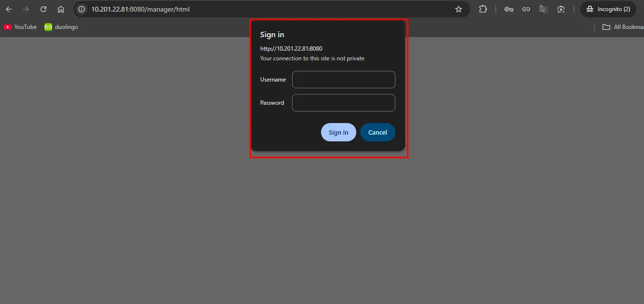Go to the browser home page
The width and height of the screenshot is (644, 304).
61,9
